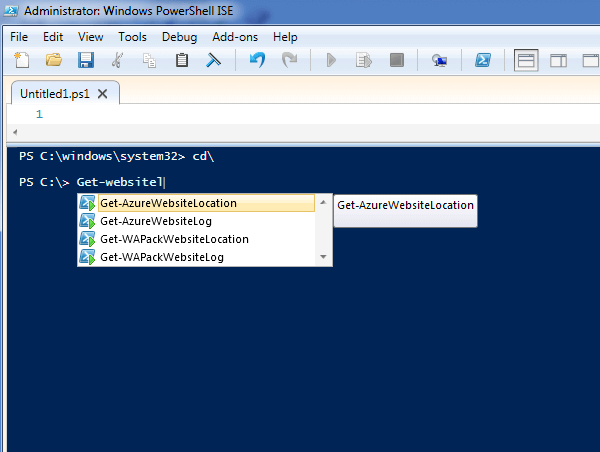Open a script with the folder icon
This screenshot has height=452, width=600.
coord(54,60)
